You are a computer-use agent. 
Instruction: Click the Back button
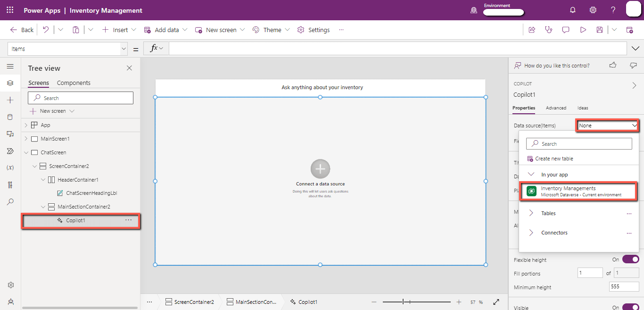[22, 30]
